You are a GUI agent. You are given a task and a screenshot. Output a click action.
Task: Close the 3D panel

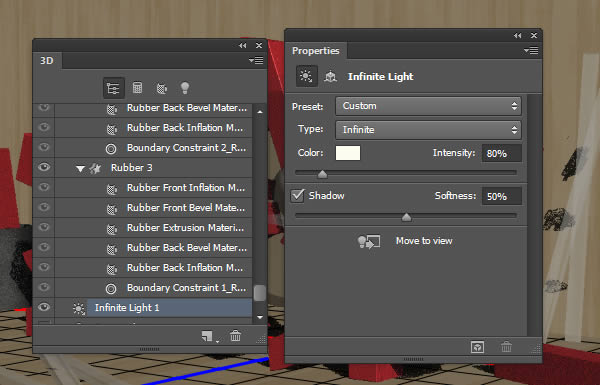[x=259, y=45]
